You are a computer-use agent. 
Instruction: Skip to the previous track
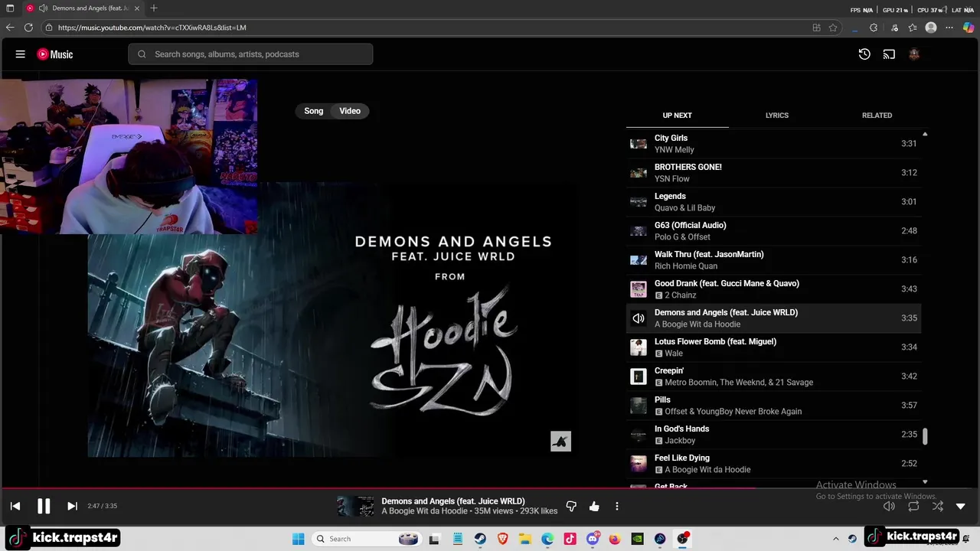pos(15,506)
